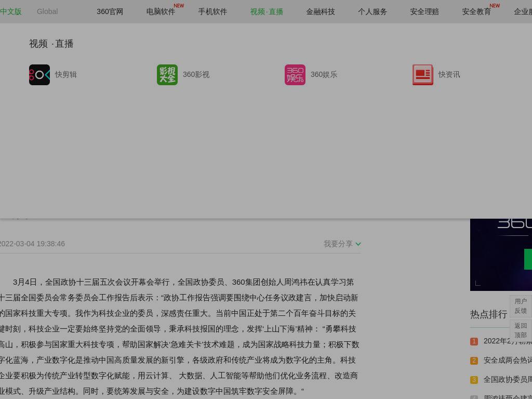
Task: Expand the 我要分享 share dropdown
Action: coord(342,244)
